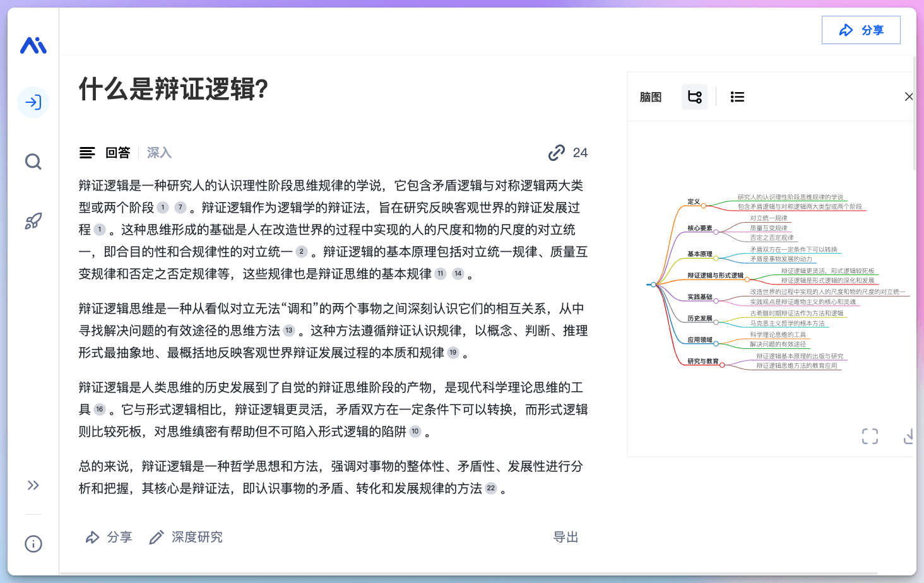Switch to the 深入 tab
Screen dimensions: 924x583
[159, 153]
